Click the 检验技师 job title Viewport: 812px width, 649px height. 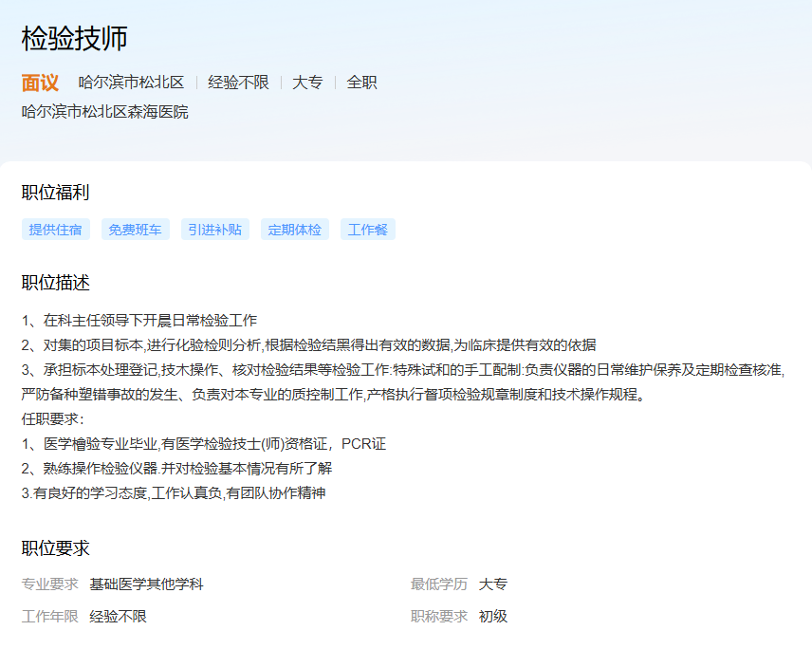pos(74,39)
